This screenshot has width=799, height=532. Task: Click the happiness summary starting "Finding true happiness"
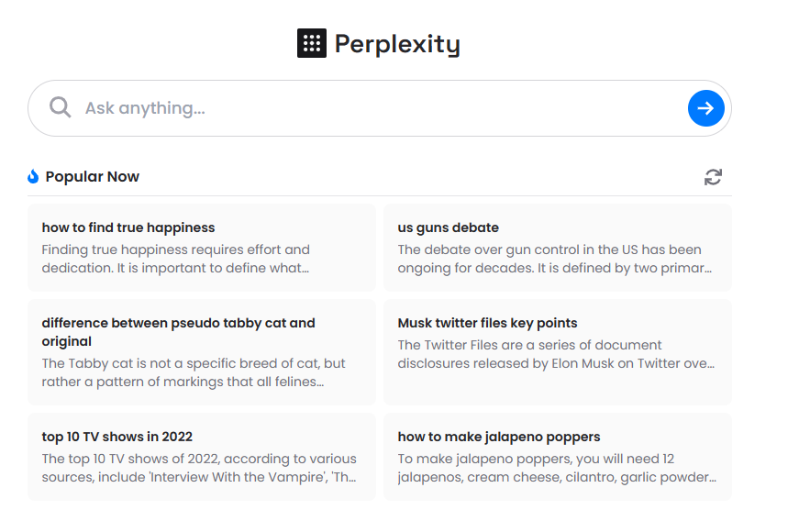point(176,259)
